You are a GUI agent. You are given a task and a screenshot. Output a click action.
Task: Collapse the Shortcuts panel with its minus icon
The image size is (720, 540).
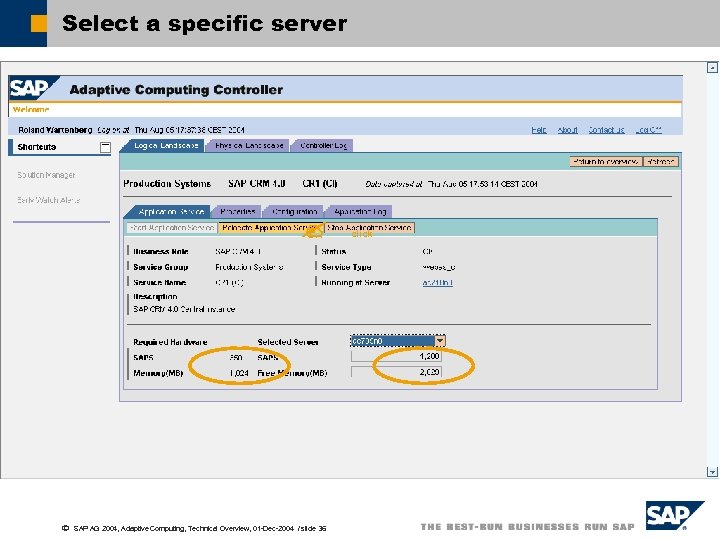click(x=105, y=147)
